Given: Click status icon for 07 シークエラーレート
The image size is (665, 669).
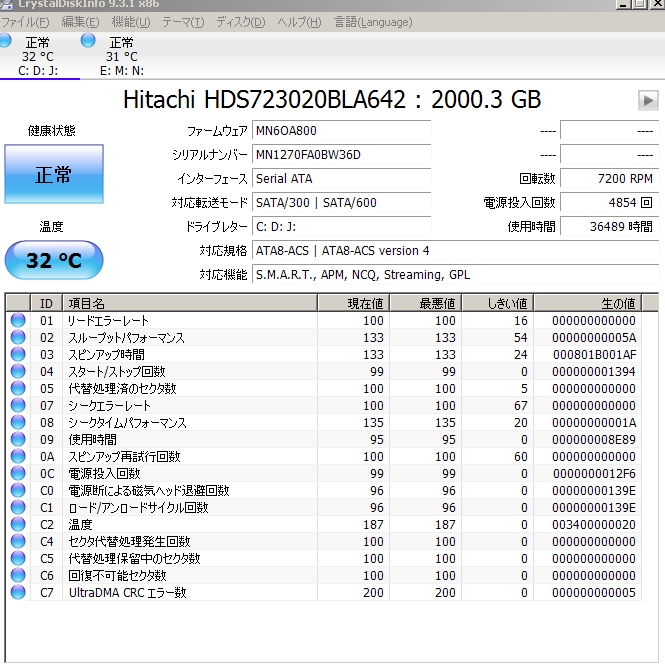Looking at the screenshot, I should tap(18, 405).
